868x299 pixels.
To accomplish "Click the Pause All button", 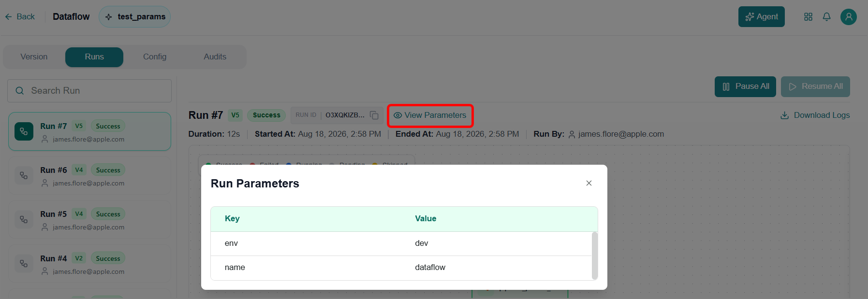I will (x=745, y=86).
